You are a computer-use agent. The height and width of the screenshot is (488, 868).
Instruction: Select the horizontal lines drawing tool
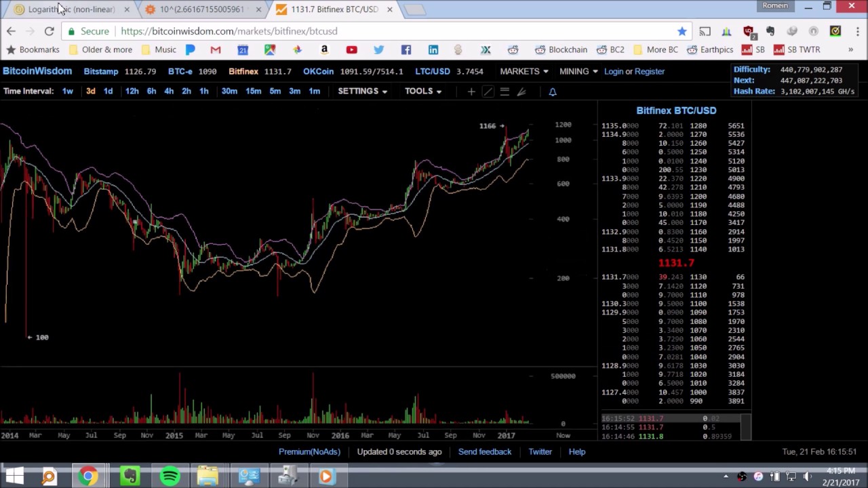tap(505, 91)
